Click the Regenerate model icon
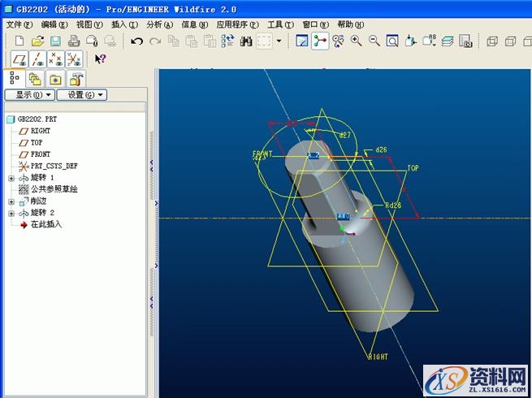 (227, 41)
